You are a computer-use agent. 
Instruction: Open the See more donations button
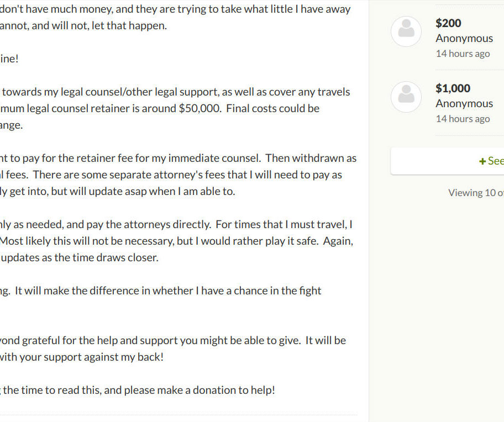tap(448, 161)
